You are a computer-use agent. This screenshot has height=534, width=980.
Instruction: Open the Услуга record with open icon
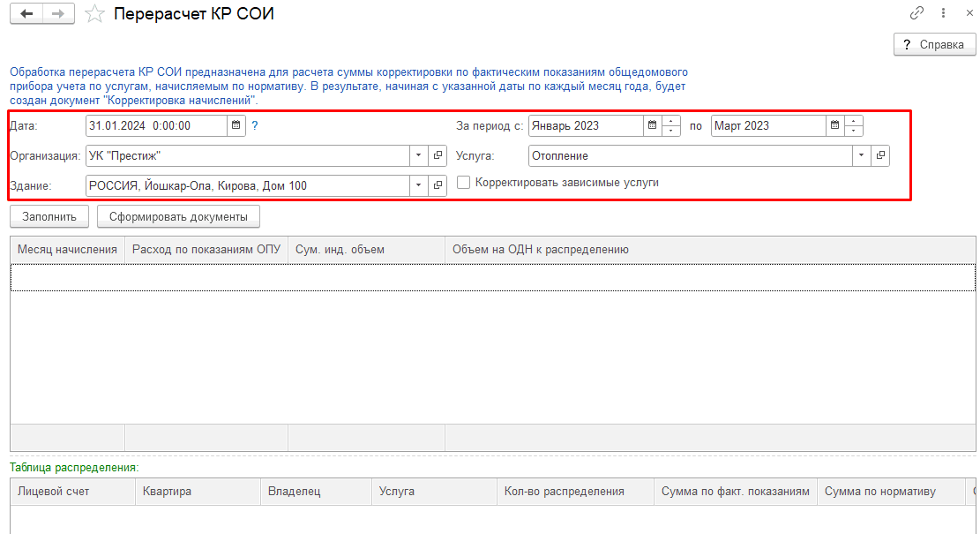tap(879, 156)
